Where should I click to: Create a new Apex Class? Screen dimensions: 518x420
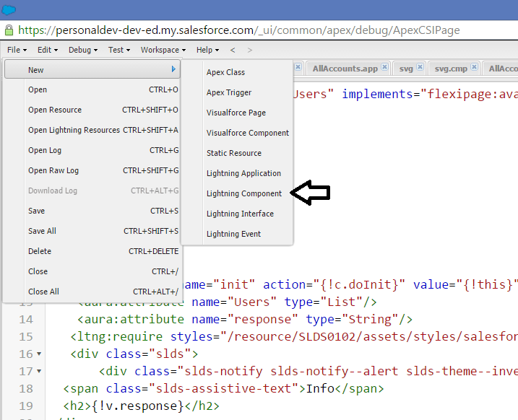click(237, 72)
